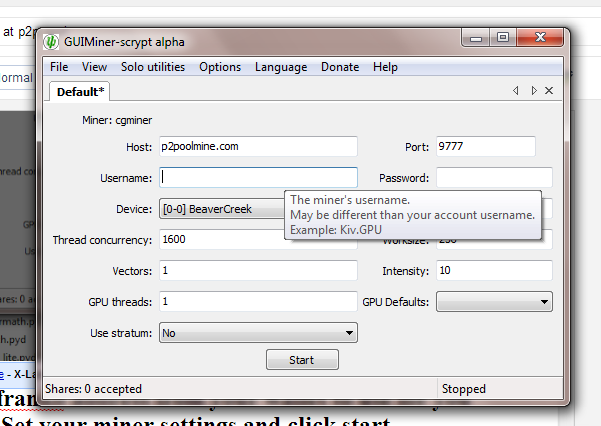Open the Language menu
This screenshot has height=426, width=601.
[x=281, y=67]
